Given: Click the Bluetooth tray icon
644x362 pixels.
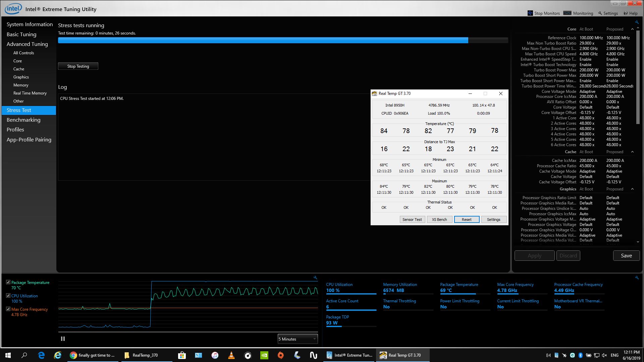Looking at the screenshot, I should (580, 355).
